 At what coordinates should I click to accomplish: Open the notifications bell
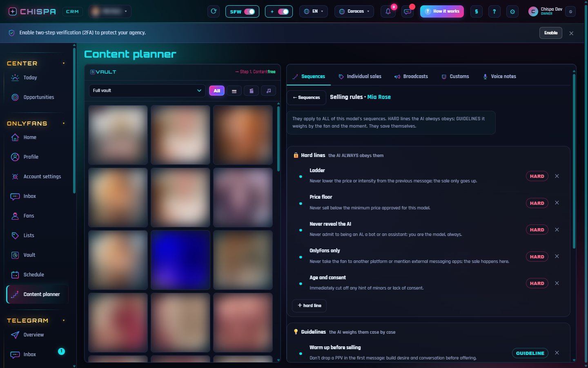[x=388, y=11]
